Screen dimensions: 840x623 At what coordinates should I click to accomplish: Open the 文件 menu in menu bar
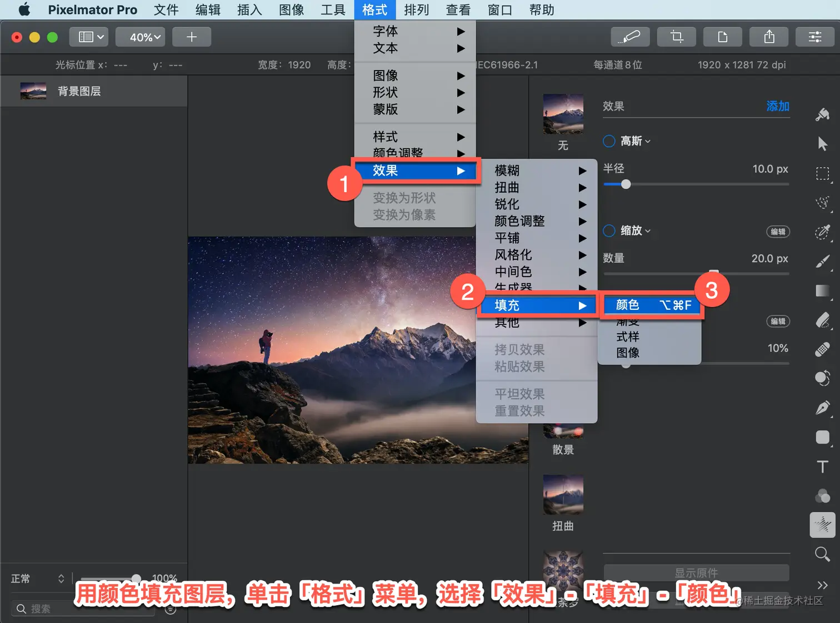(166, 10)
